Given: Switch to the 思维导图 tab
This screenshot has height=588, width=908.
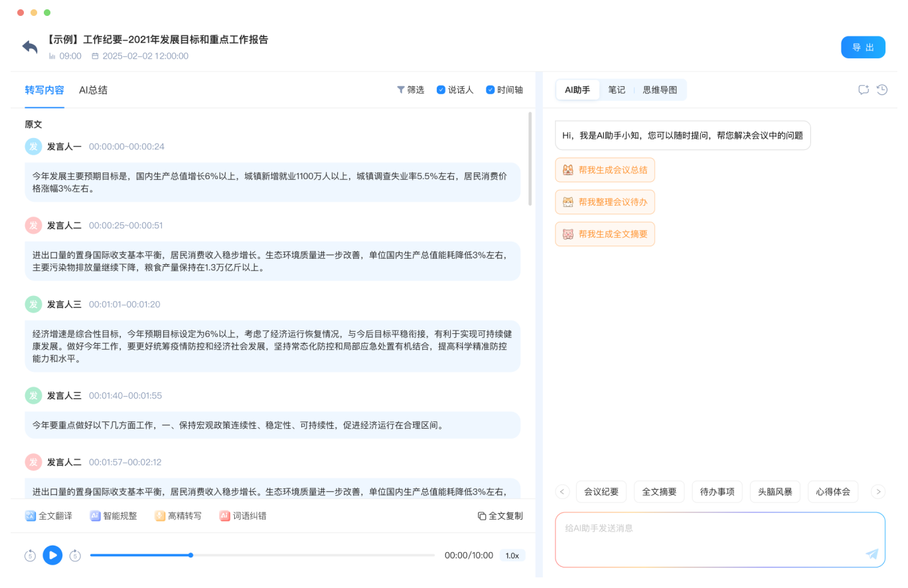Looking at the screenshot, I should [660, 90].
